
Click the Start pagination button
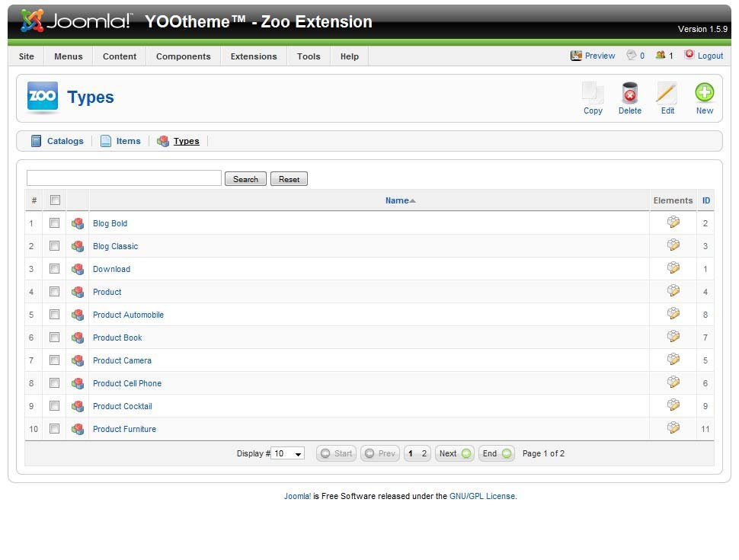(337, 453)
